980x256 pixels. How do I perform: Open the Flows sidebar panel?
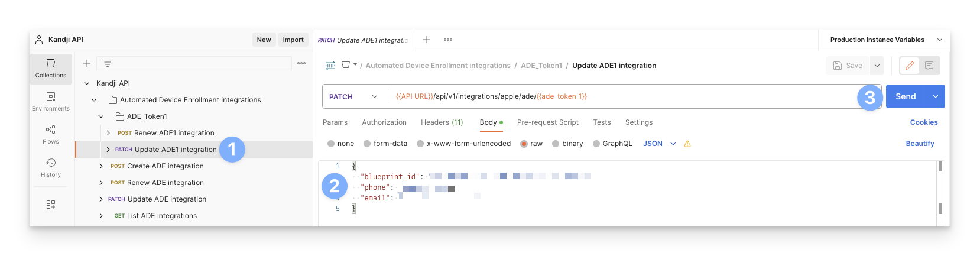(x=51, y=135)
